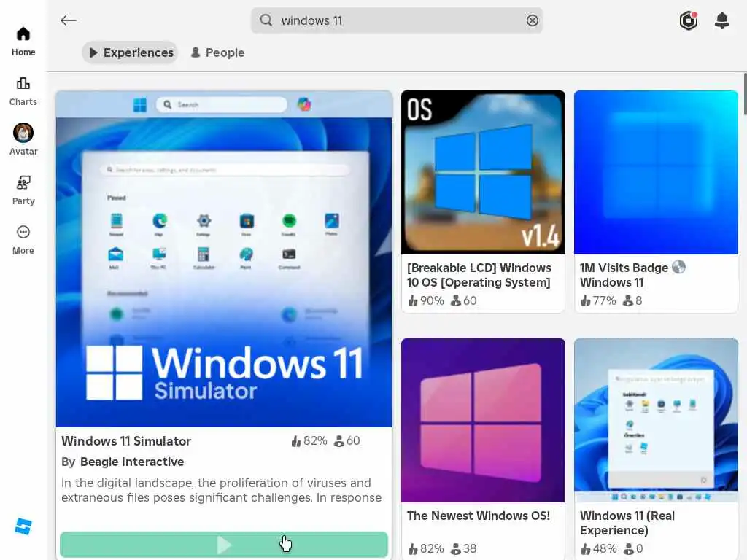Image resolution: width=747 pixels, height=560 pixels.
Task: Open the 1M Visits Badge Windows 11 thumbnail
Action: coord(656,172)
